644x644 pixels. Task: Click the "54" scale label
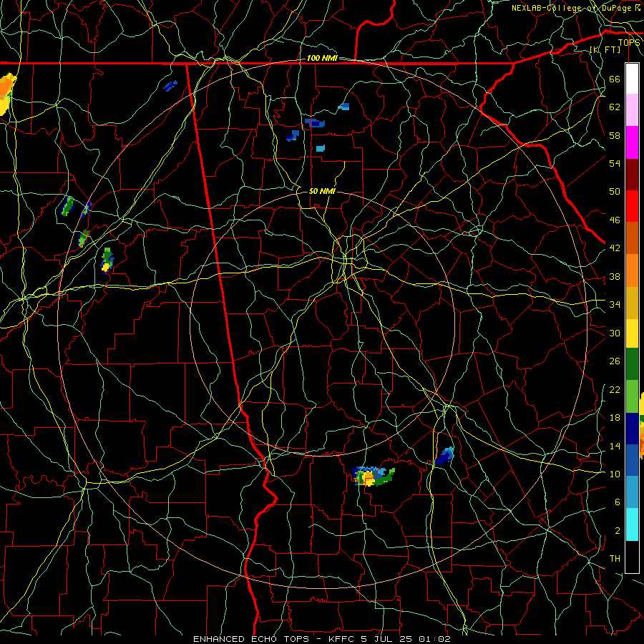[x=615, y=163]
